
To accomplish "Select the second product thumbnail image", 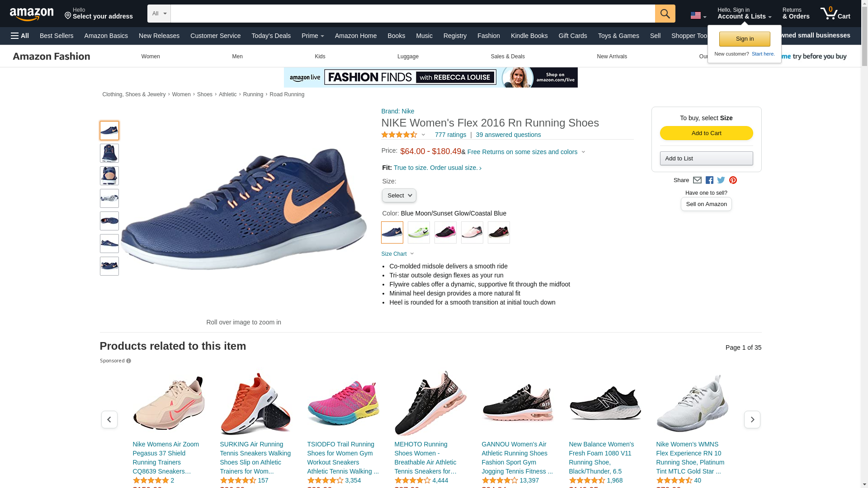I will tap(109, 153).
